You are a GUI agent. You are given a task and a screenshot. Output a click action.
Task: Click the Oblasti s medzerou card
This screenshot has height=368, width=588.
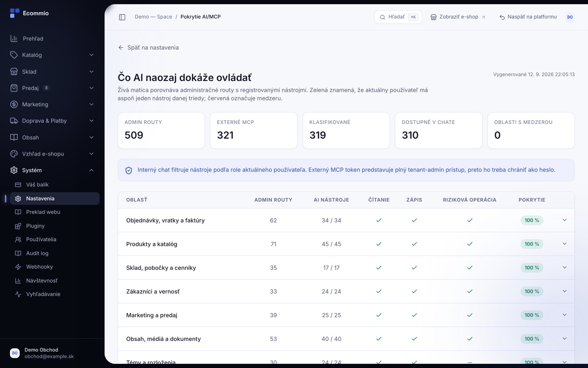(x=531, y=130)
